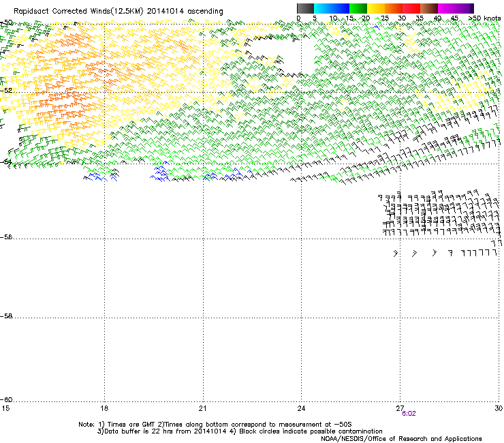Click the '-54' latitude label

(6, 162)
